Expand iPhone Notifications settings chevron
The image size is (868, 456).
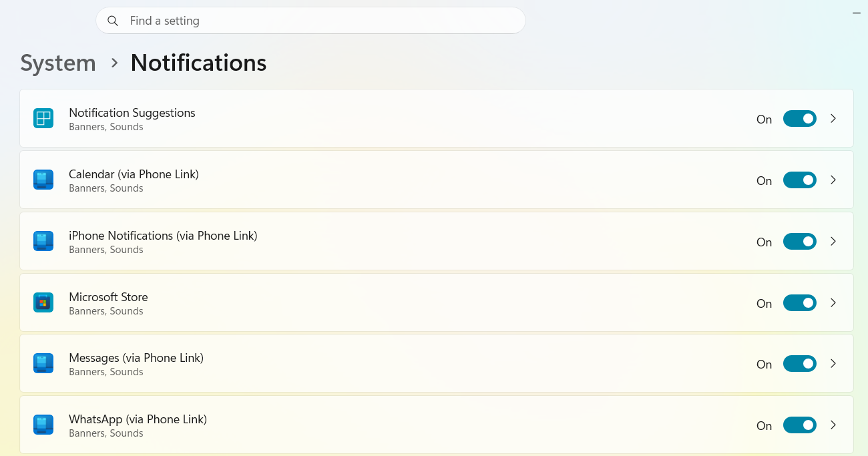click(x=833, y=241)
